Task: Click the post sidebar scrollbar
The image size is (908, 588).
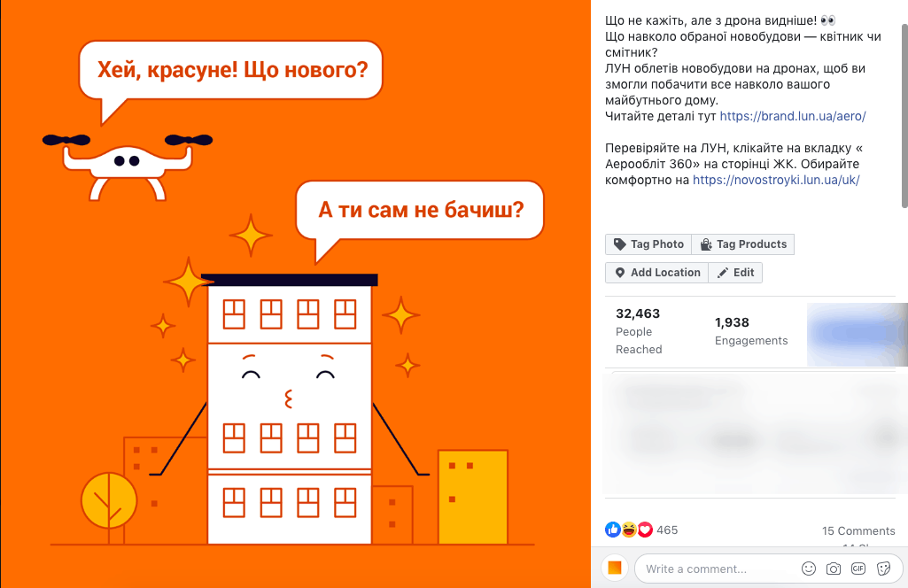Action: [x=904, y=116]
